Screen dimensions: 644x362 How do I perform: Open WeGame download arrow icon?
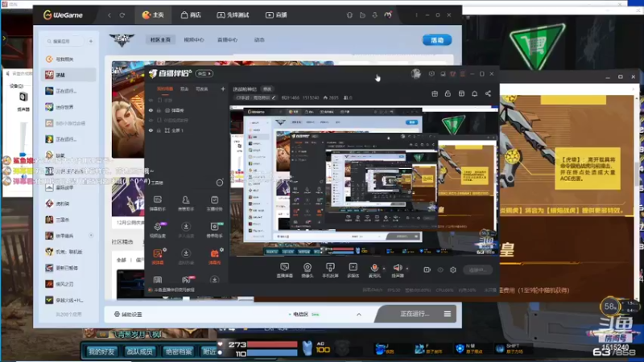[374, 15]
